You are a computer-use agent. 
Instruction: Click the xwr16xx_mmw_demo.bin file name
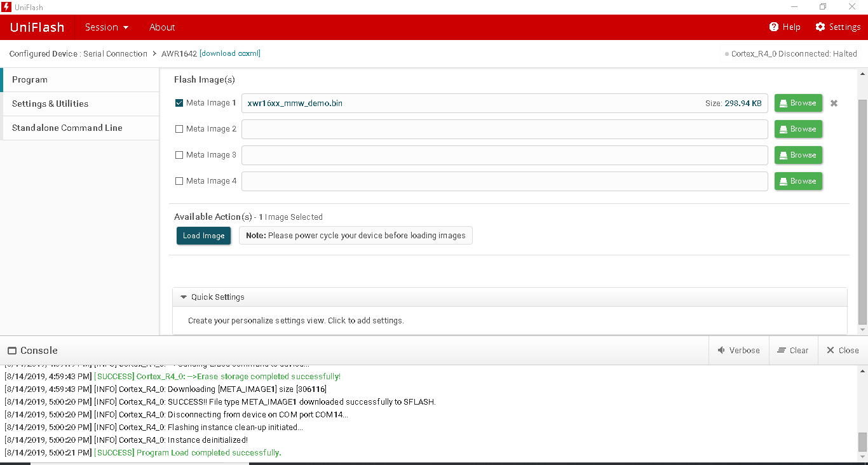pyautogui.click(x=295, y=103)
